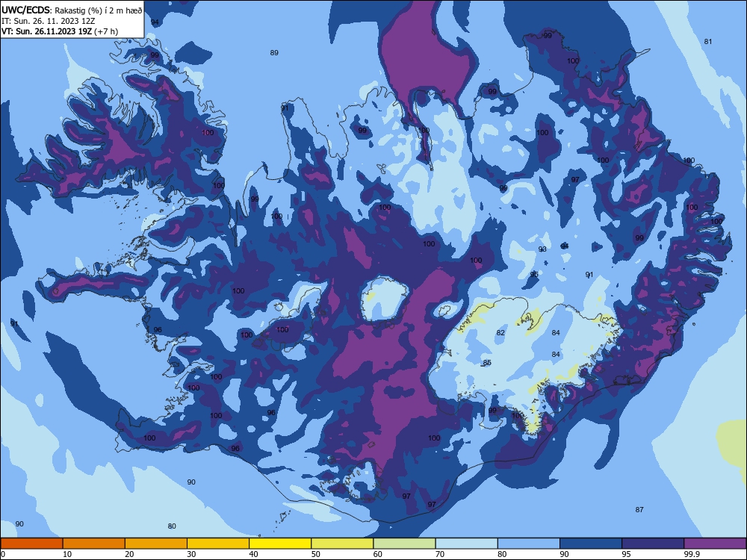Click the value 87 in southeast sea
This screenshot has height=560, width=747.
coord(639,509)
